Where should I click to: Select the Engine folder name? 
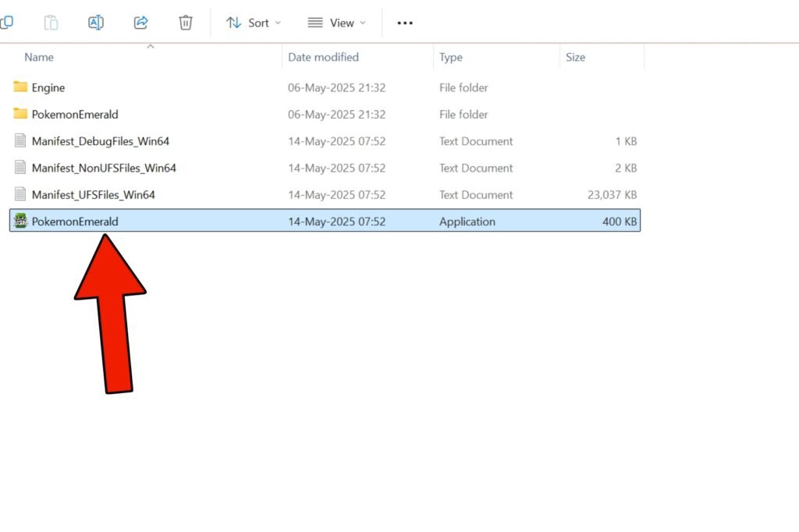(x=48, y=87)
